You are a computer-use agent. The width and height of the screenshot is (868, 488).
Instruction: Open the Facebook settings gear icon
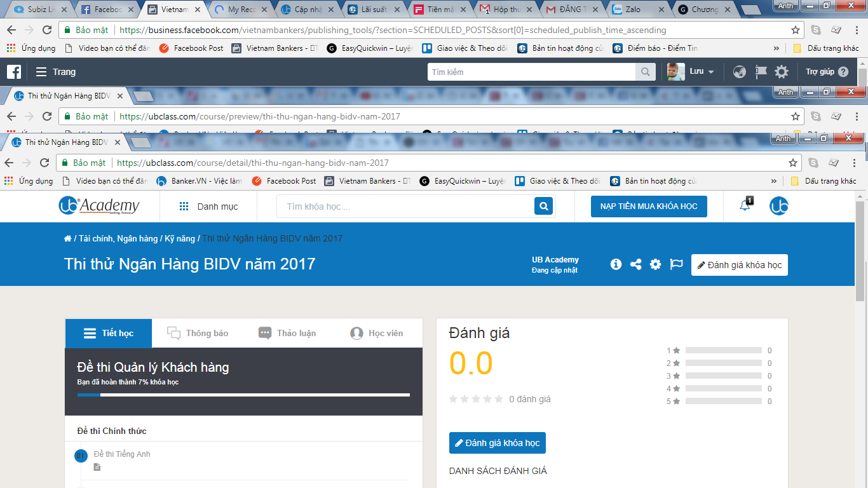click(x=782, y=72)
